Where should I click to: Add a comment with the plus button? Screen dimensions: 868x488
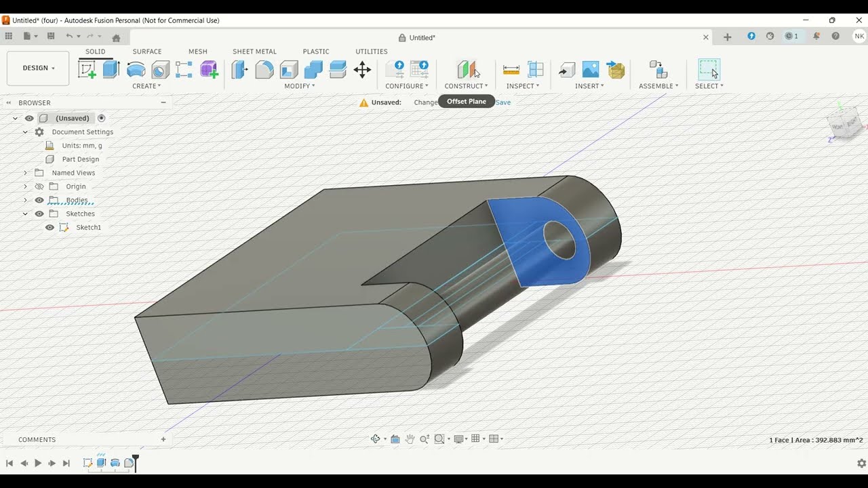(163, 439)
